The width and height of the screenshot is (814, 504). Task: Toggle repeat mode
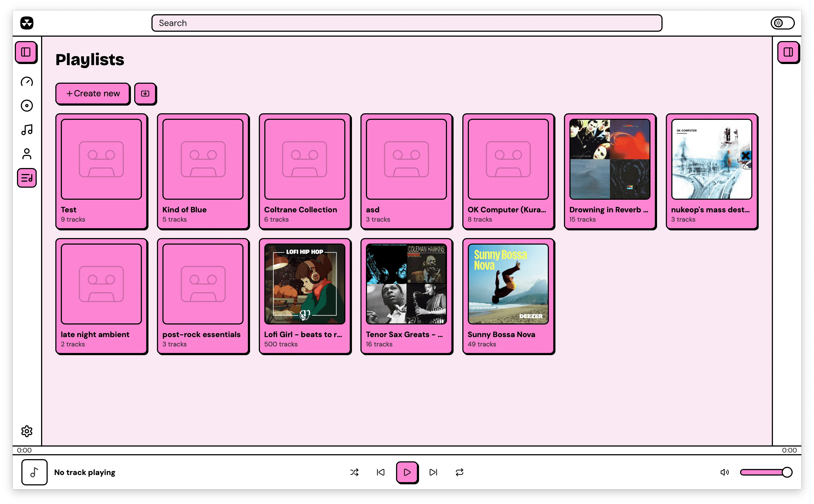tap(459, 472)
